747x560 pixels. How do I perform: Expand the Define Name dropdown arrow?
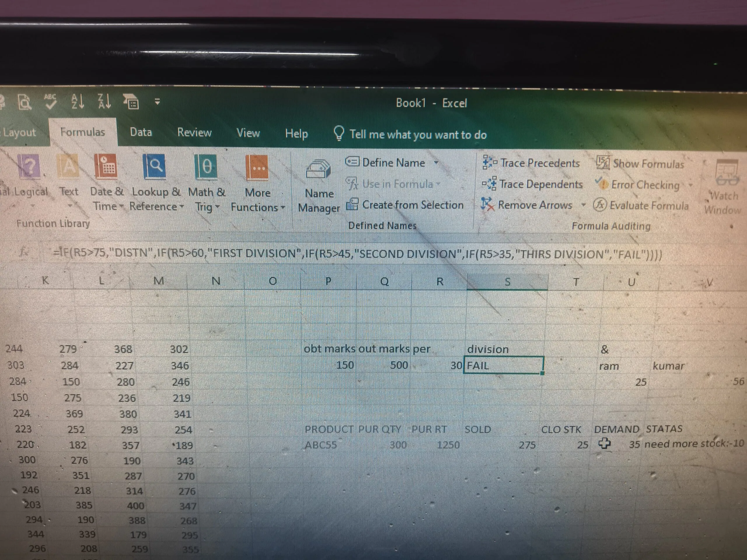point(436,163)
